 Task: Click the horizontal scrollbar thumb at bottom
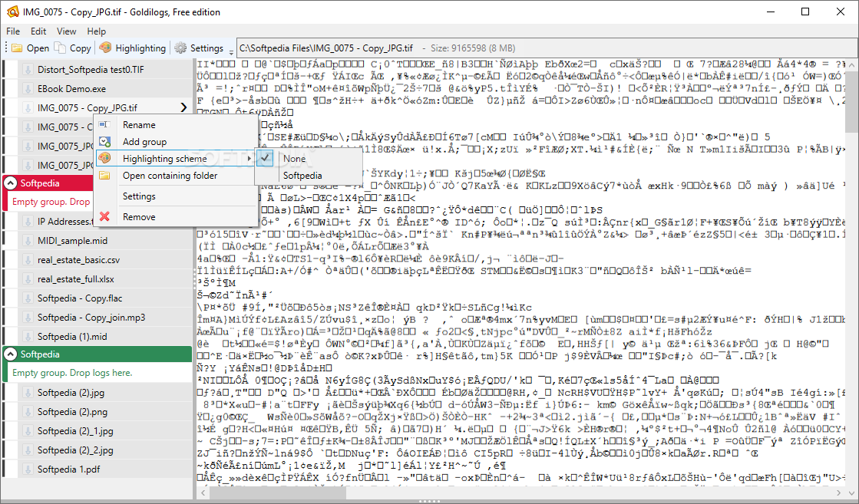pos(278,492)
